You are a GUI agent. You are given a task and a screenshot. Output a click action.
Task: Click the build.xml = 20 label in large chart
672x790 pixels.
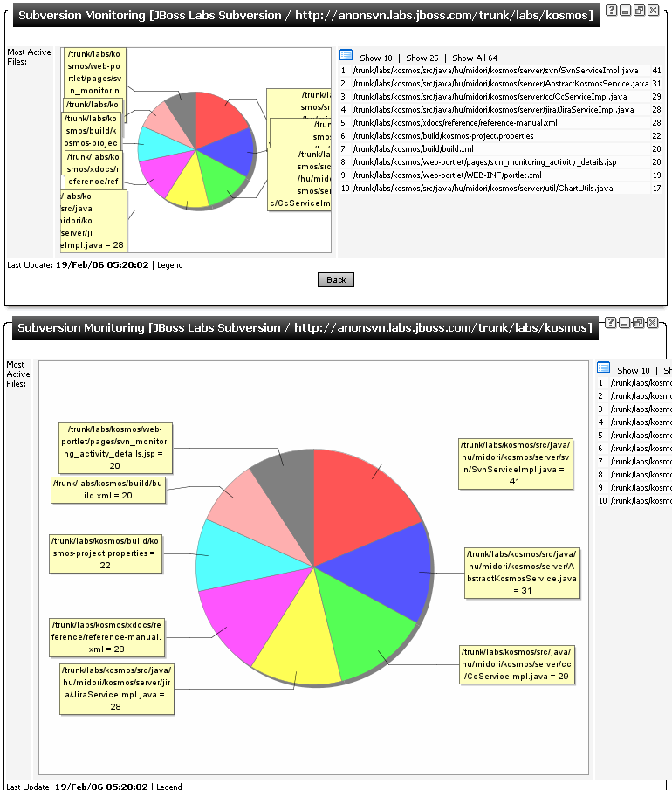click(x=107, y=489)
